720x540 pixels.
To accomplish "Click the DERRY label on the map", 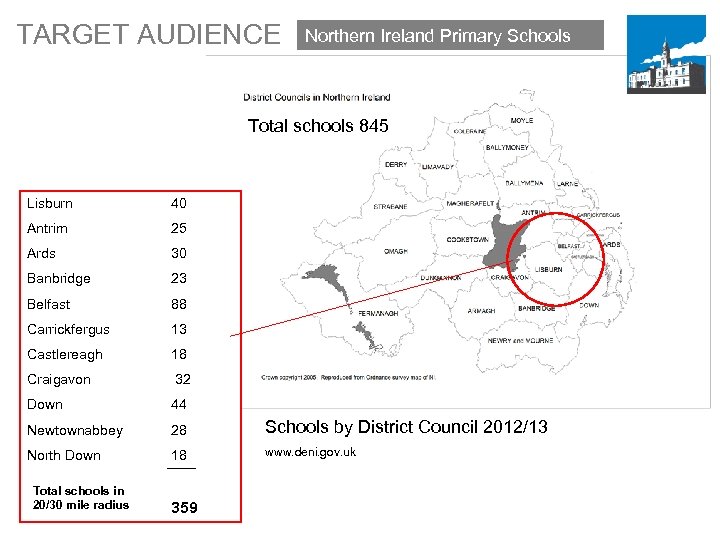I will [396, 164].
